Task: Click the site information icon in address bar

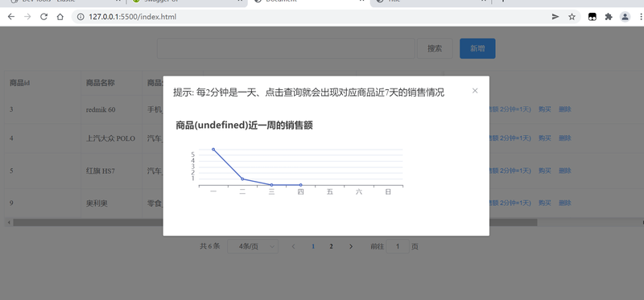Action: [x=81, y=17]
